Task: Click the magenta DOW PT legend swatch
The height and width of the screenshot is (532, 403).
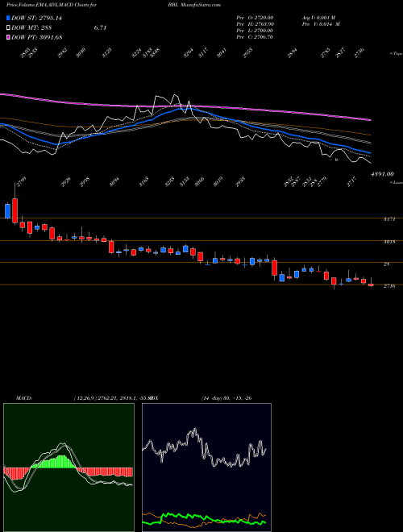Action: click(x=8, y=37)
